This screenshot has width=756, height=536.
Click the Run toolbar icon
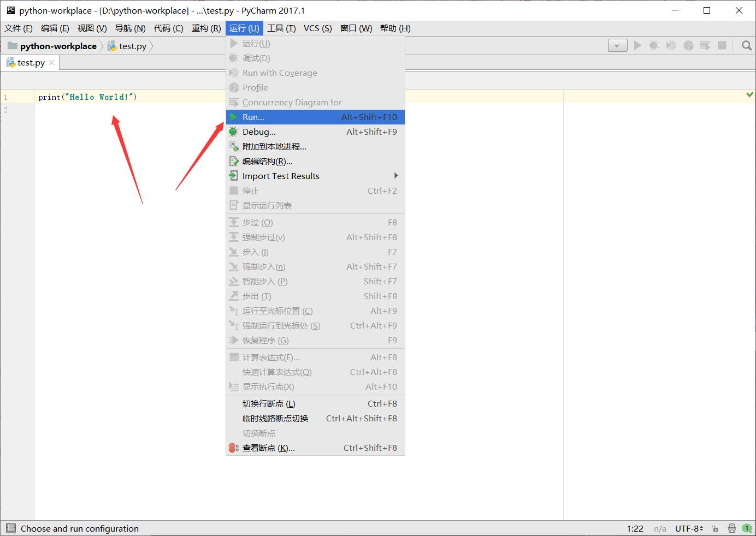click(x=637, y=45)
